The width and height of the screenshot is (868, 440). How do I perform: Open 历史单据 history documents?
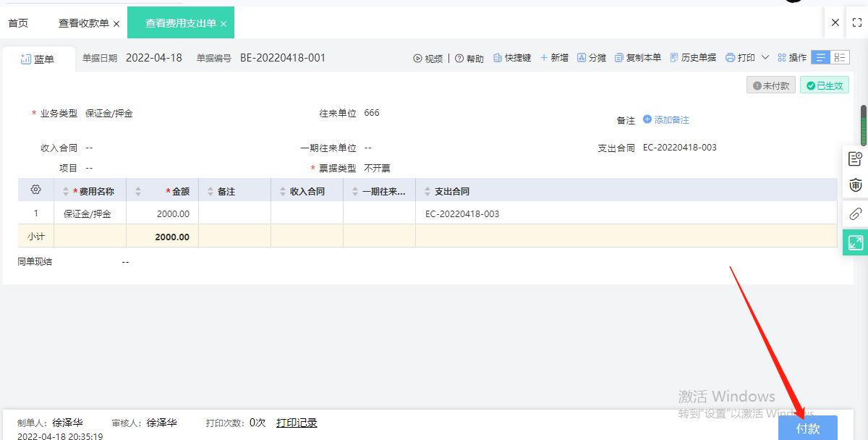[693, 58]
